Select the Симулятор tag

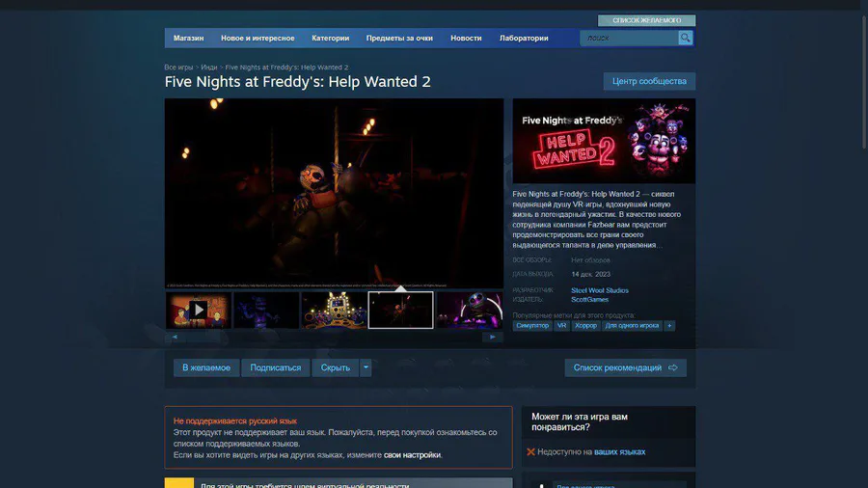pyautogui.click(x=532, y=326)
